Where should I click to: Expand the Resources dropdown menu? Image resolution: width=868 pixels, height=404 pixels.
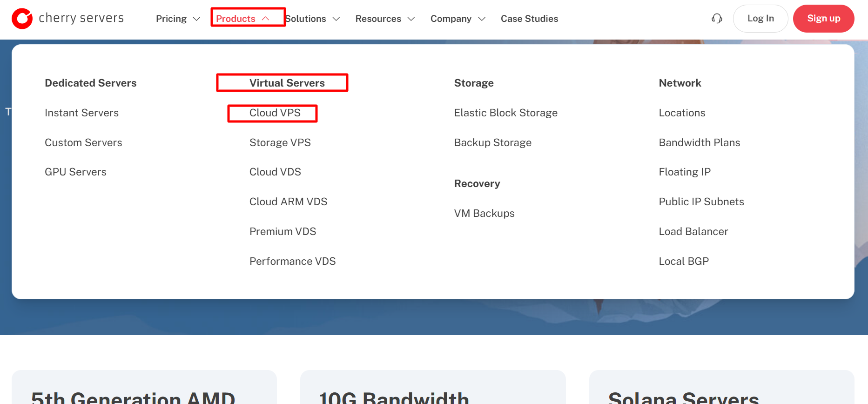(x=385, y=19)
